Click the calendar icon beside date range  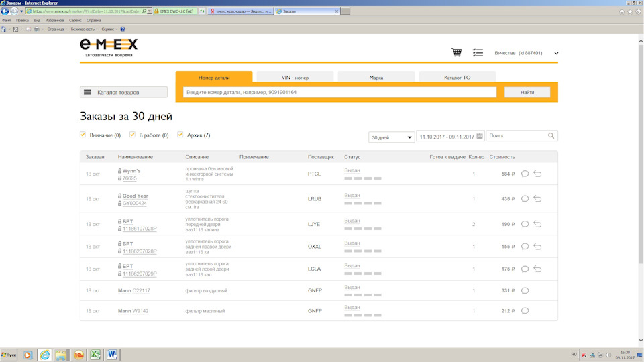click(479, 136)
